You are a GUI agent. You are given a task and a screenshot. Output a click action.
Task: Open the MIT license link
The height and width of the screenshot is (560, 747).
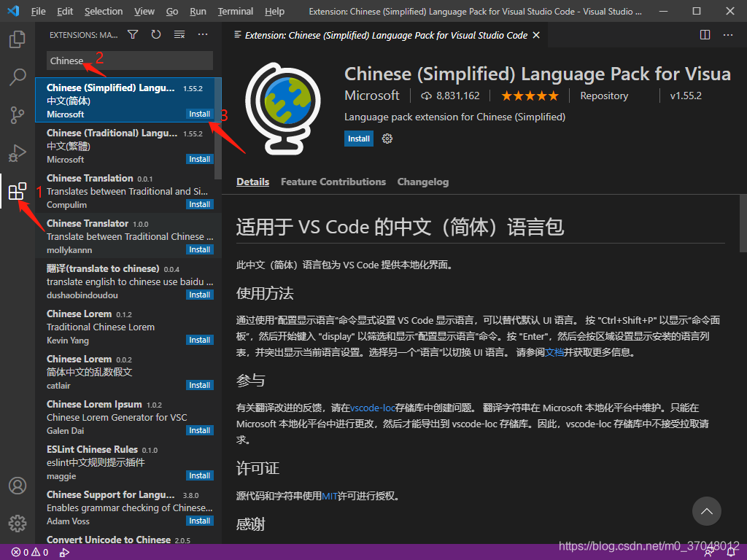(330, 496)
